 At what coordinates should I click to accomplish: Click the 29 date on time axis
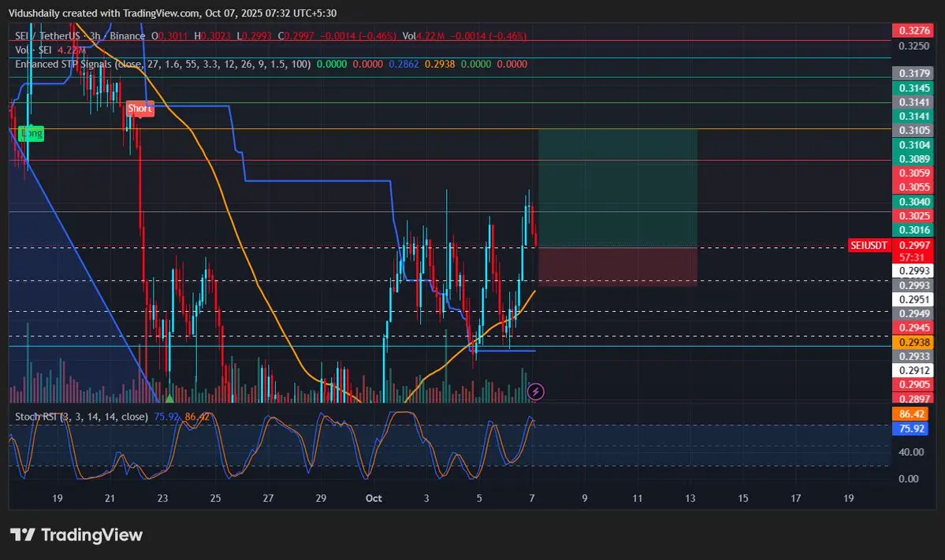click(321, 498)
